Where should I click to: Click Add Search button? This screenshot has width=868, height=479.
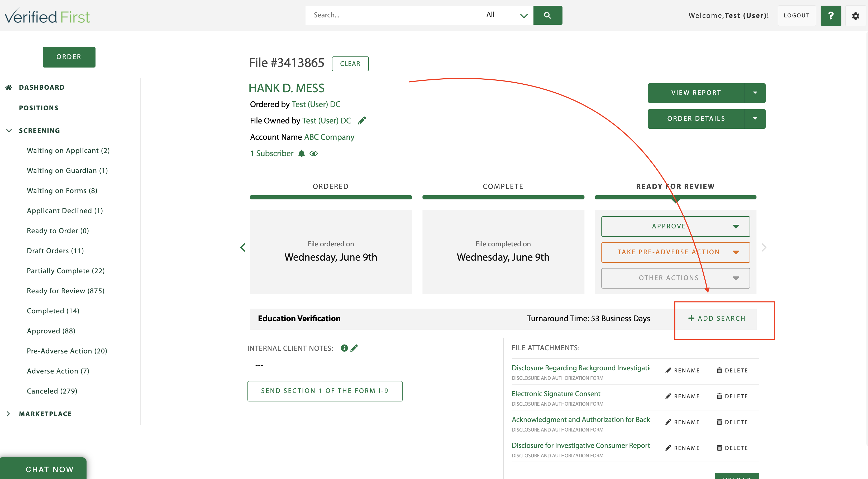point(717,319)
